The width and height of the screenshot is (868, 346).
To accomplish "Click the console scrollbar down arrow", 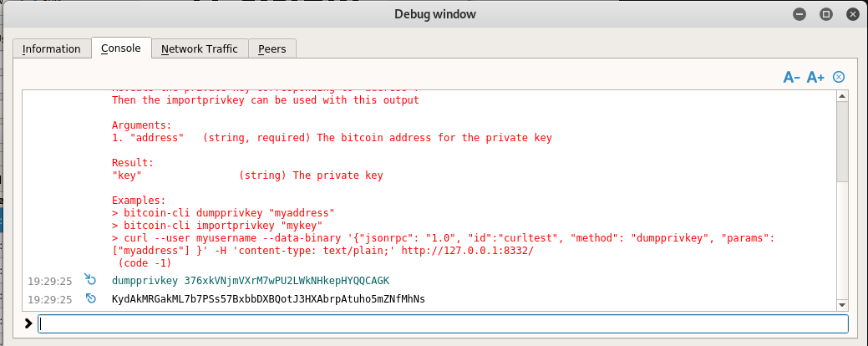I will 842,305.
